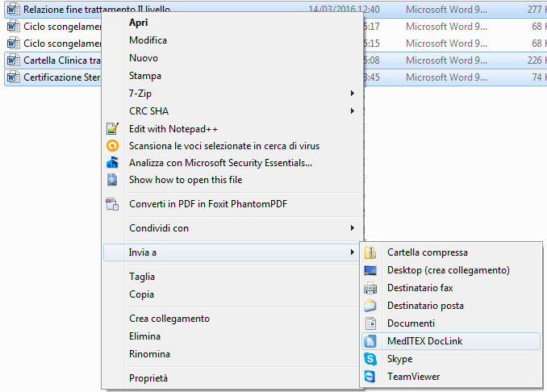547x392 pixels.
Task: Open the Condividi con entry
Action: 159,228
